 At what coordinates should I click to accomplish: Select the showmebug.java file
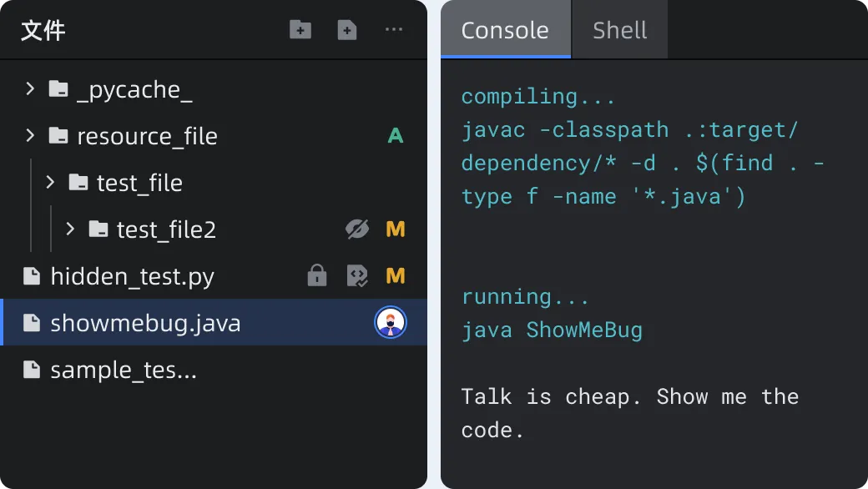coord(145,323)
